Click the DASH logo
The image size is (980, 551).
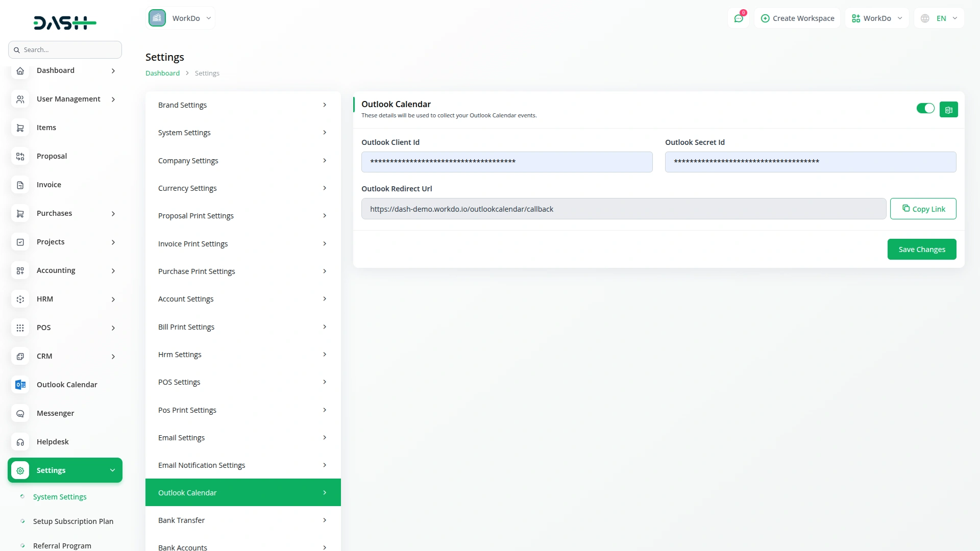pos(65,22)
